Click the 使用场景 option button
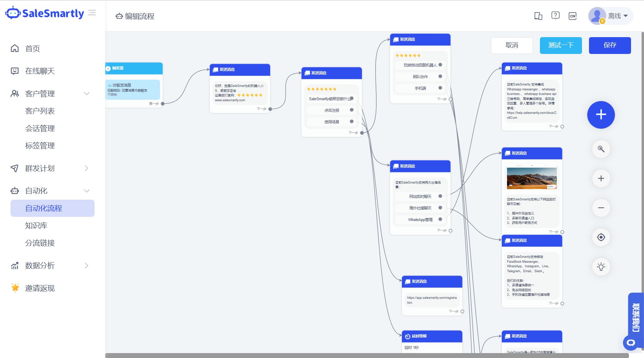The width and height of the screenshot is (644, 358). 331,122
